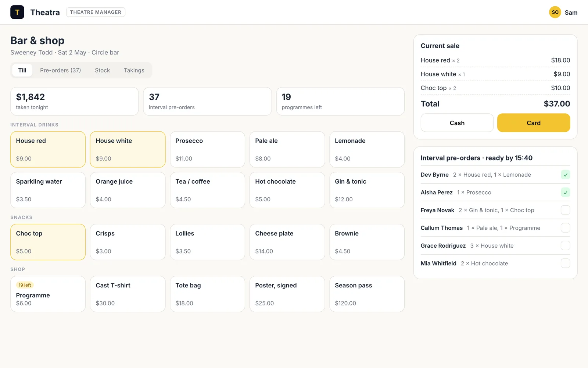Viewport: 588px width, 368px height.
Task: Tick the Grace Rodriguez pre-order checkbox
Action: click(565, 245)
